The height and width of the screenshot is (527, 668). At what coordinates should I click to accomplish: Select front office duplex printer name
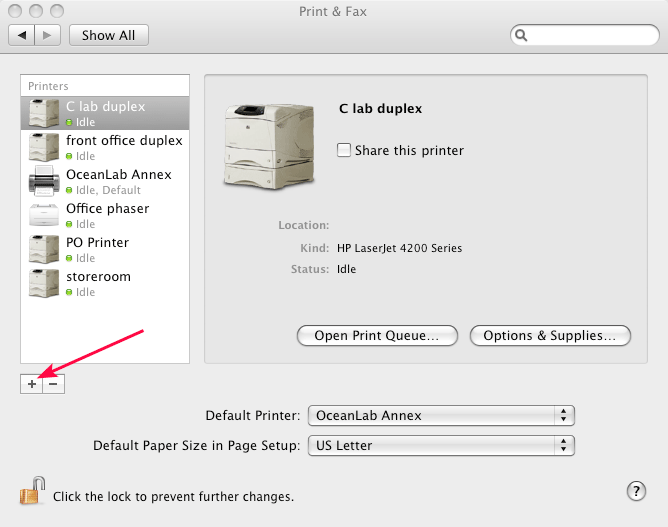pos(124,141)
